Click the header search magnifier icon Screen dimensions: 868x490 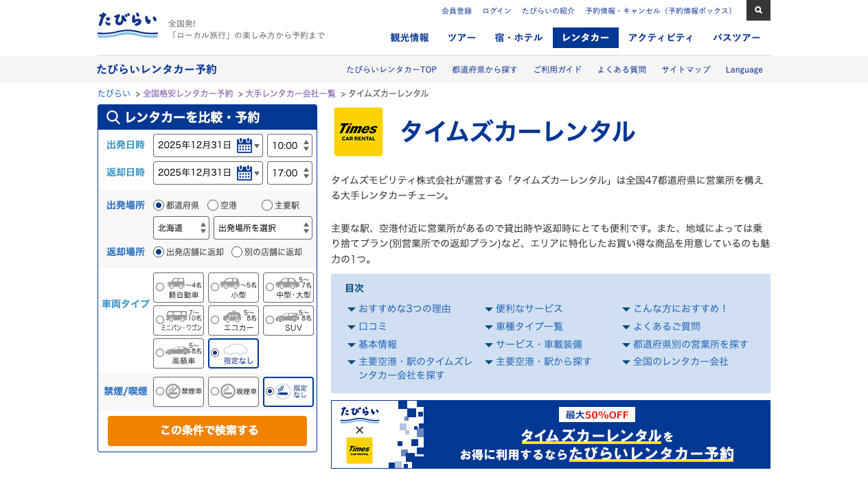(757, 10)
